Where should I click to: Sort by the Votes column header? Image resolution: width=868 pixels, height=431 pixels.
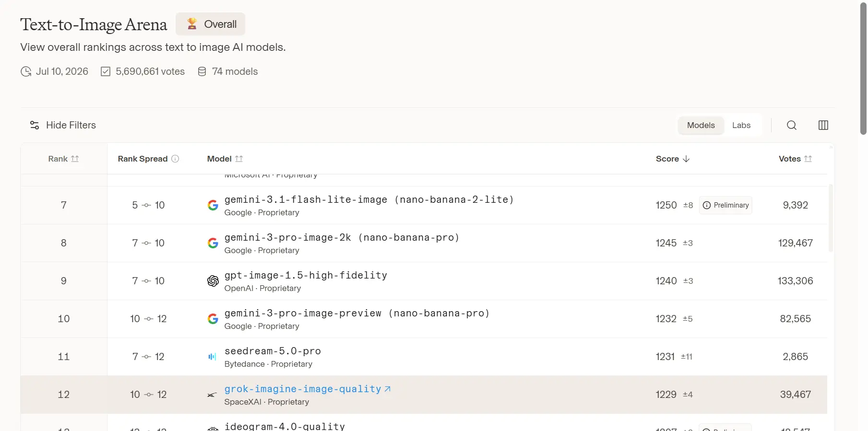795,159
